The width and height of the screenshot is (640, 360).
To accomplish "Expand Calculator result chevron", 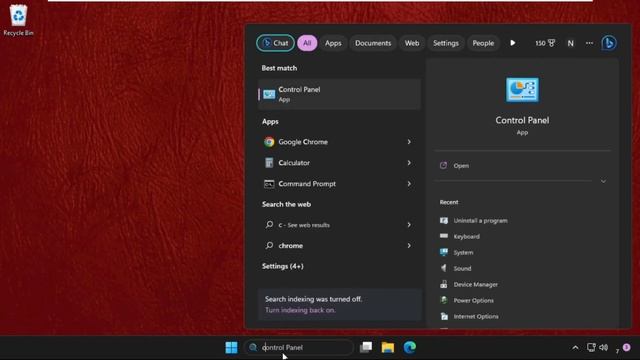I will tap(409, 162).
